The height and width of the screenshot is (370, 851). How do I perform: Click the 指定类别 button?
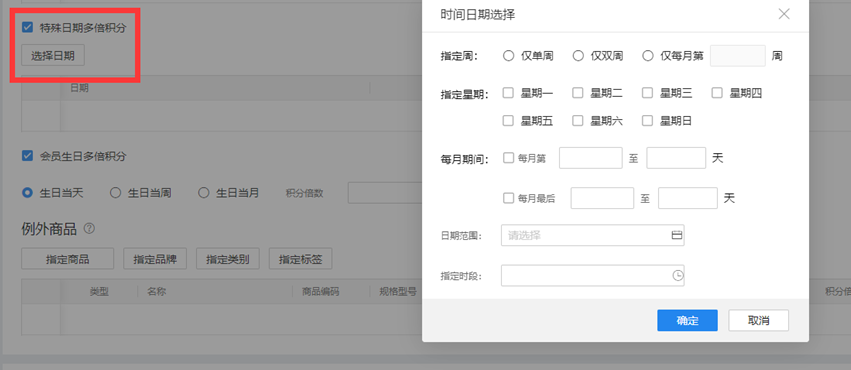(x=228, y=259)
